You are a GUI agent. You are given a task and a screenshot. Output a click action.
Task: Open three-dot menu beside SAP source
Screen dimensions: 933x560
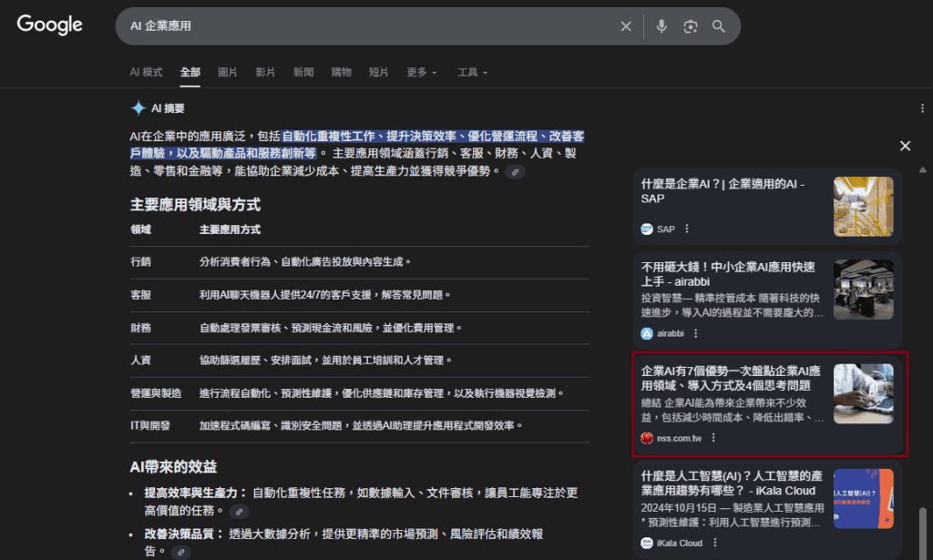pos(687,229)
